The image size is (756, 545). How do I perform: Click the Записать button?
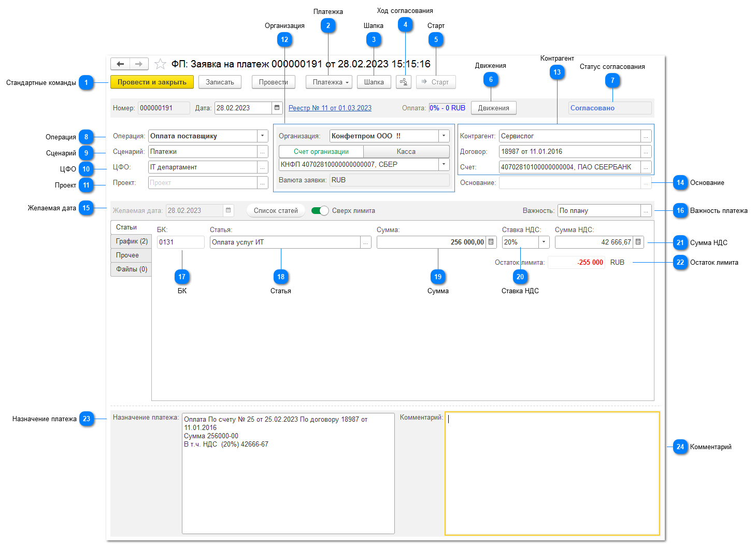(220, 82)
